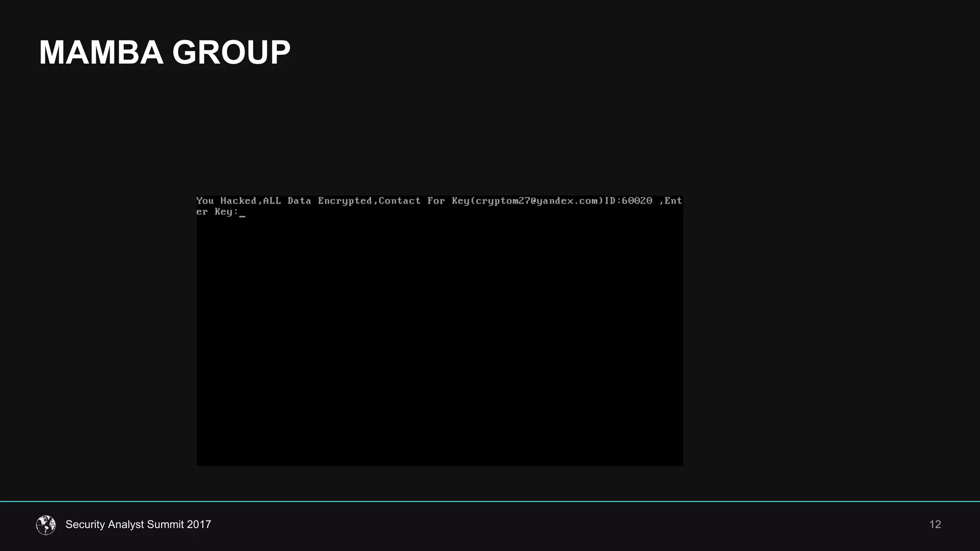Viewport: 980px width, 551px height.
Task: Click the Contact For Key text
Action: click(424, 201)
